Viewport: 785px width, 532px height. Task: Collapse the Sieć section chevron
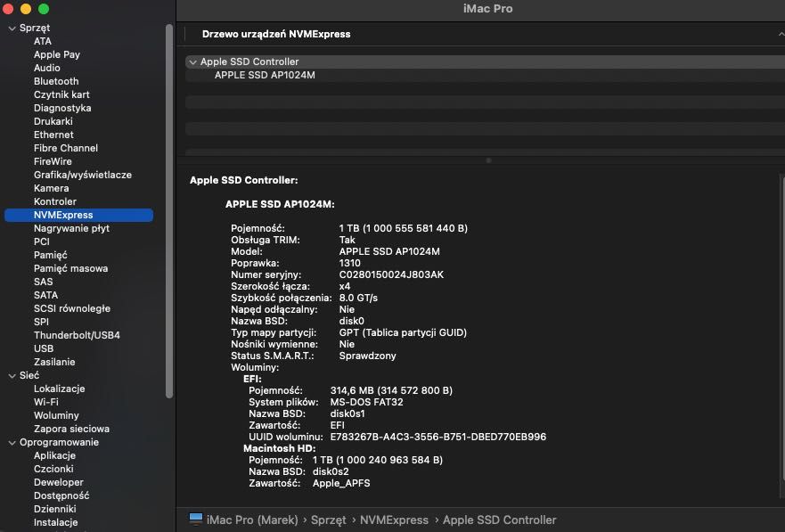tap(12, 376)
